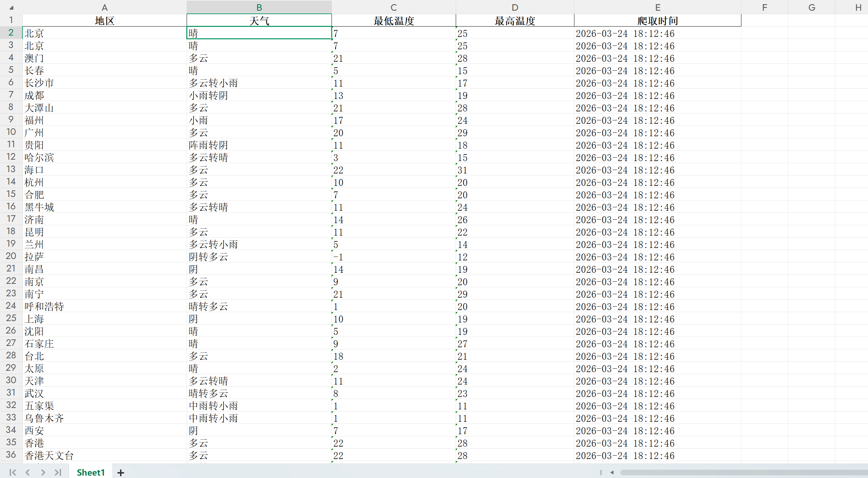The image size is (868, 478).
Task: Select column B header
Action: click(x=259, y=7)
